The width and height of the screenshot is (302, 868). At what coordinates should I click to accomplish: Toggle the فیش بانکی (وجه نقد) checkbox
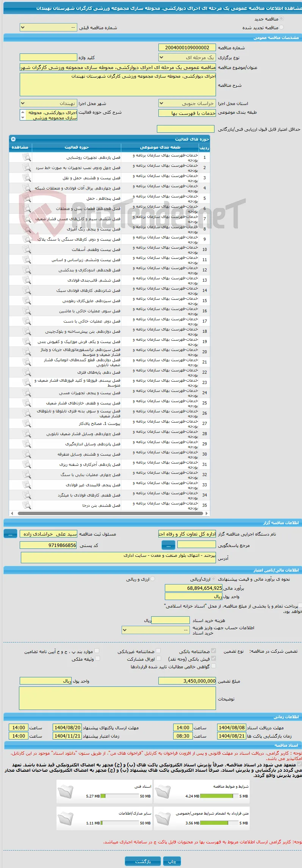(x=213, y=658)
